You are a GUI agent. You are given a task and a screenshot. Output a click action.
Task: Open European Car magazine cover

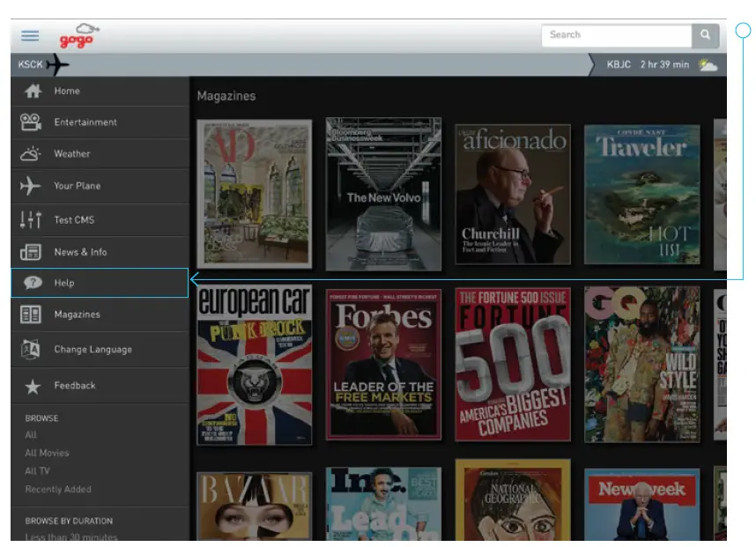pos(255,365)
